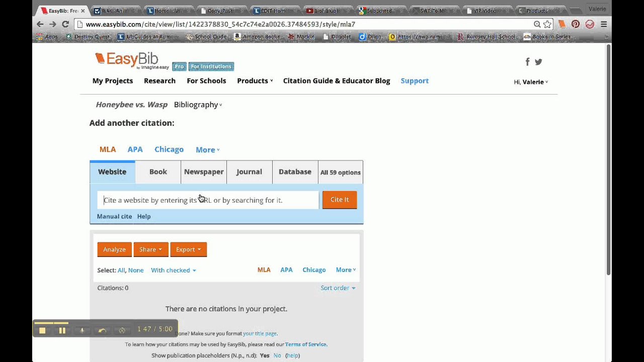Select MLA style above source tabs

pyautogui.click(x=108, y=149)
